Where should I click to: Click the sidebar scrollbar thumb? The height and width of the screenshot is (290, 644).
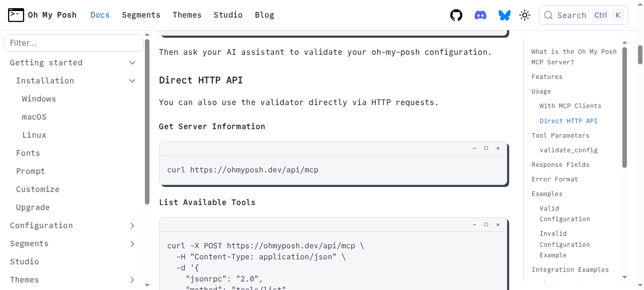[x=147, y=122]
